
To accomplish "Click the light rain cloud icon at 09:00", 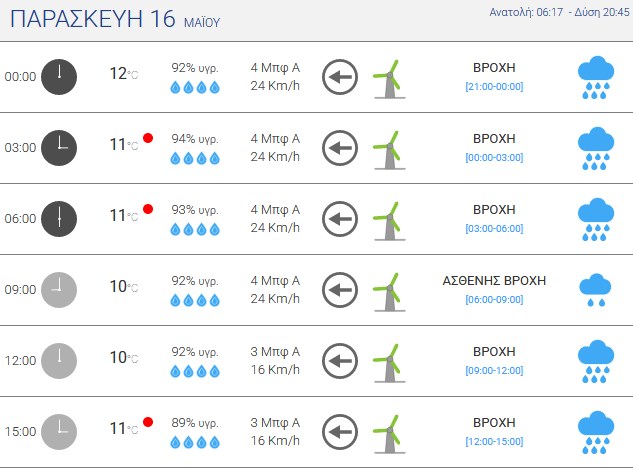I will coord(595,290).
